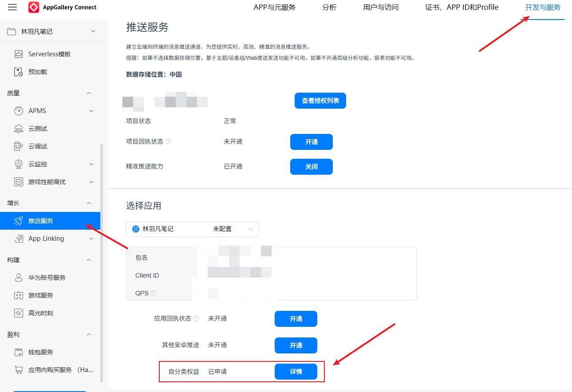Screen dimensions: 572x392
Task: Click the 华为账号服务 person icon
Action: tap(19, 278)
